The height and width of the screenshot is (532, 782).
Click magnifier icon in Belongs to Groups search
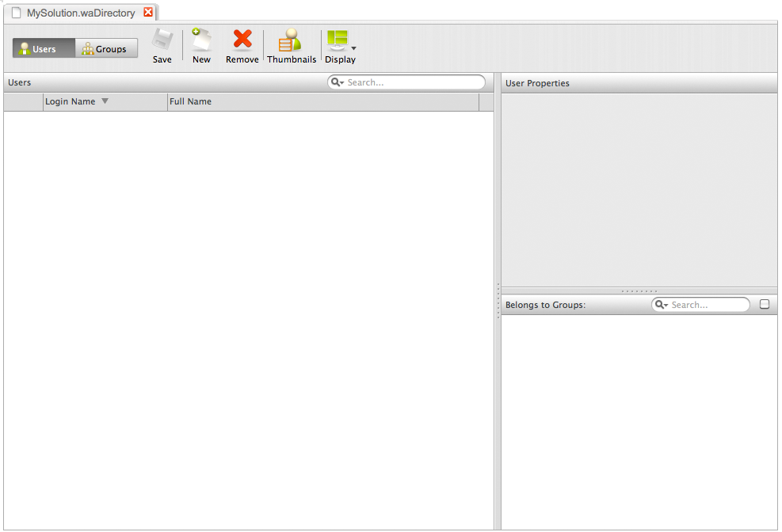[x=661, y=305]
